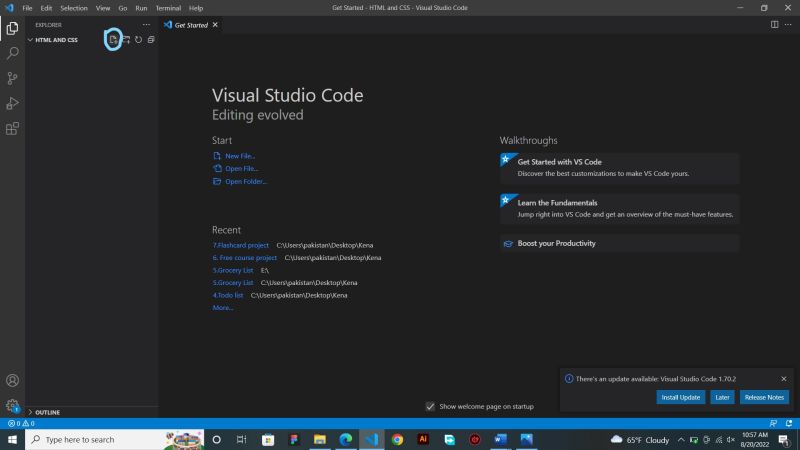Dismiss the update notification
Viewport: 800px width, 450px height.
pyautogui.click(x=784, y=379)
